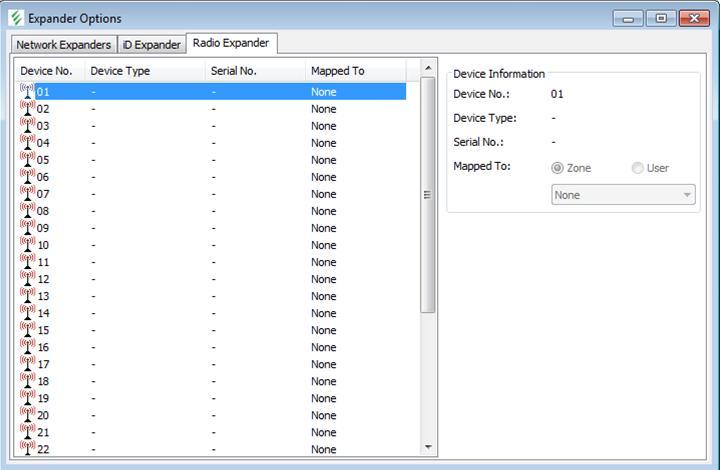Sort by the Serial No. column header
The width and height of the screenshot is (720, 470).
click(234, 71)
